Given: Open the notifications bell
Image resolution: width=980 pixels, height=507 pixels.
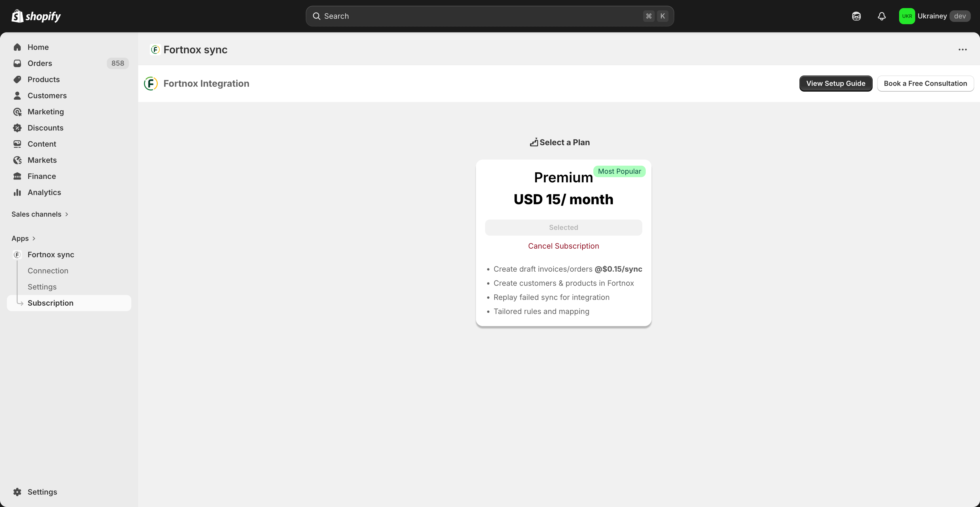Looking at the screenshot, I should coord(882,16).
